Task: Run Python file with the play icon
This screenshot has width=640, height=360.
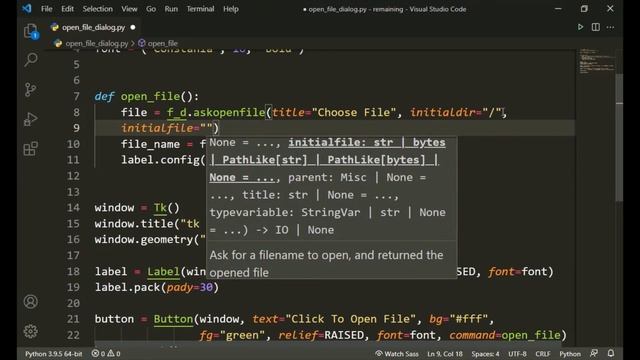Action: (x=580, y=27)
